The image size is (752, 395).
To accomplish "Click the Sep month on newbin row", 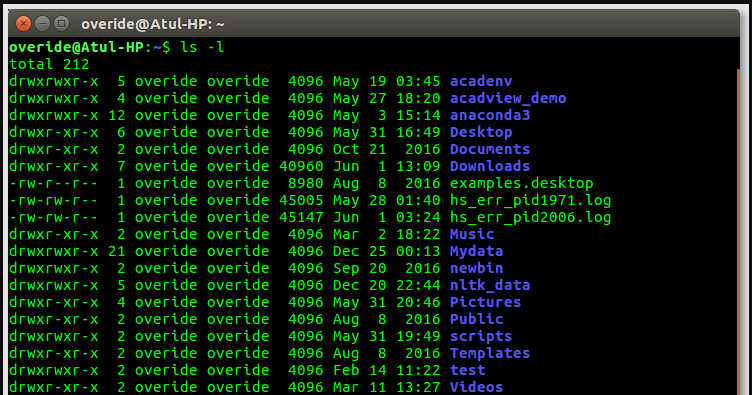I will pyautogui.click(x=346, y=268).
